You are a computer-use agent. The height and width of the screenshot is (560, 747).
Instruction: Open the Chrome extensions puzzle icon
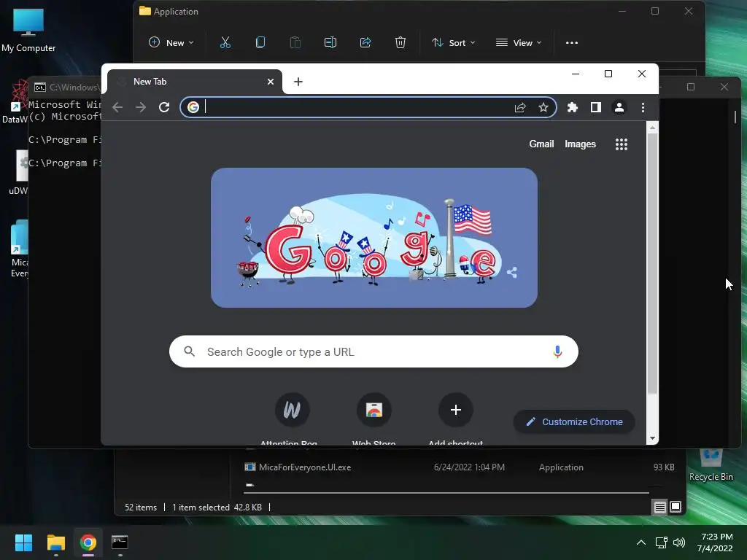point(573,108)
